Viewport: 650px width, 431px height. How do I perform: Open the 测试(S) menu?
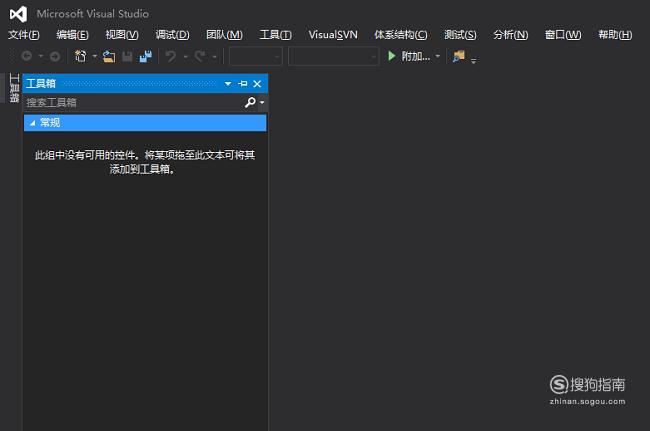pos(460,35)
